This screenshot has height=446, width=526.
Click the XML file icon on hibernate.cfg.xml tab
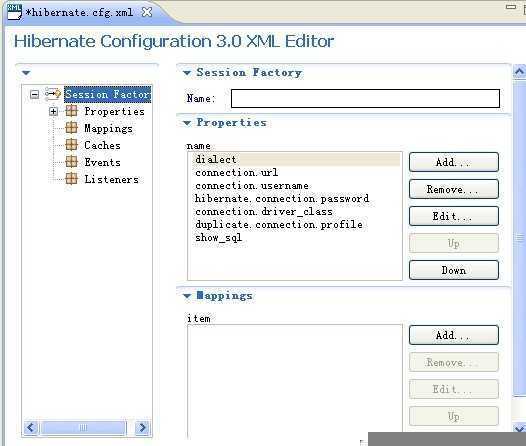click(14, 12)
